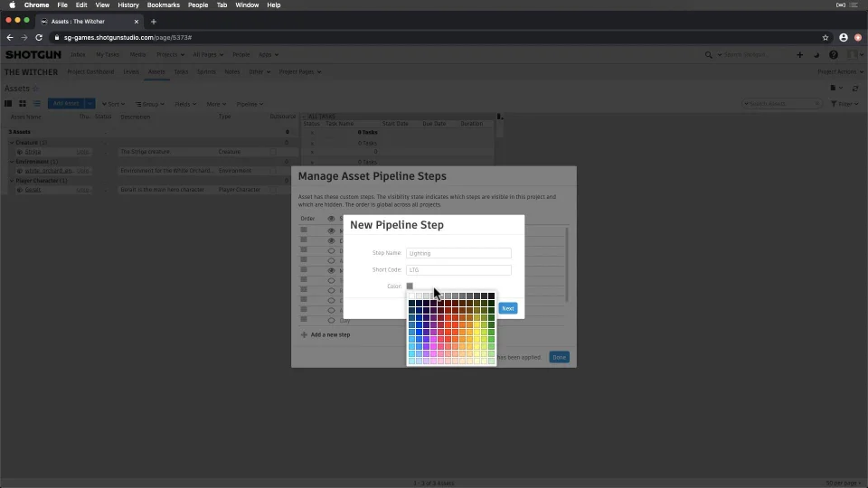Click the Shotgun logo
Image resolution: width=868 pixels, height=488 pixels.
[x=33, y=55]
